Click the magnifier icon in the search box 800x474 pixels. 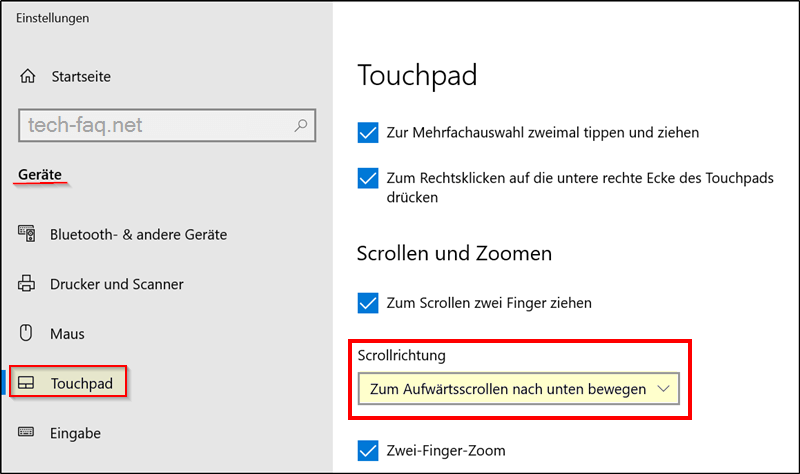[301, 125]
